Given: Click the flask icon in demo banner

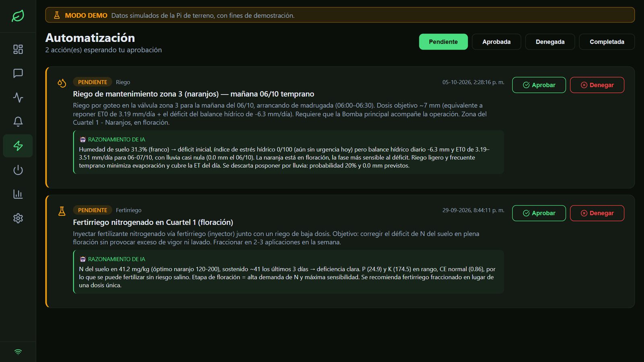Looking at the screenshot, I should pyautogui.click(x=57, y=15).
